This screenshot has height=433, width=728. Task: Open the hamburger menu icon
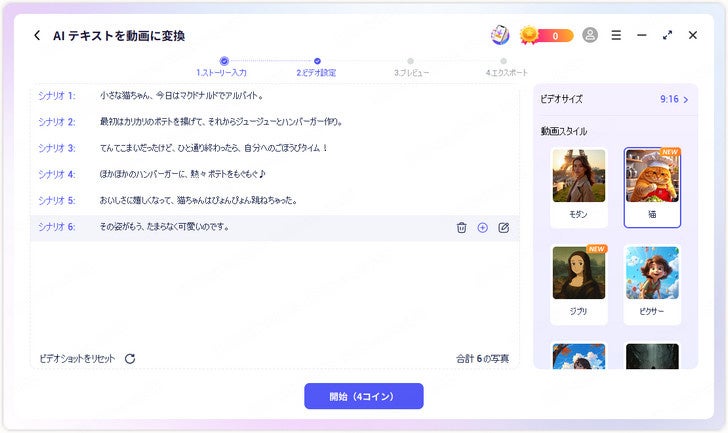point(616,35)
